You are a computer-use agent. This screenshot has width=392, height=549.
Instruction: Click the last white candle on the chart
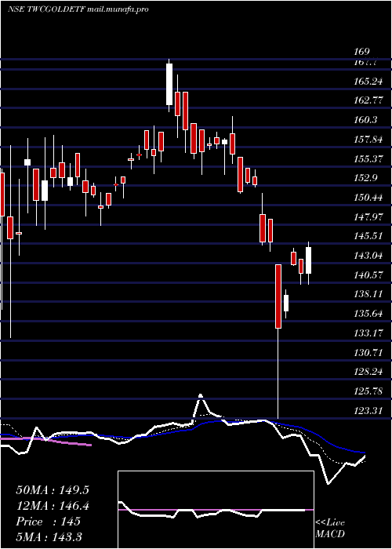[308, 260]
